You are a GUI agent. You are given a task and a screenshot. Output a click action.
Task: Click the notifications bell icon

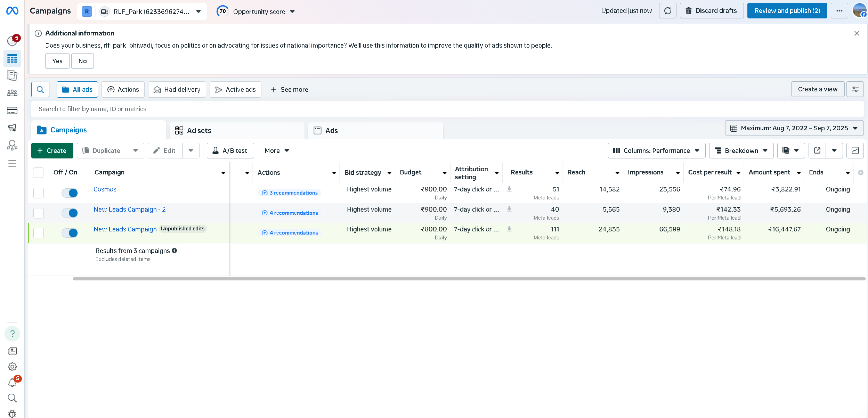pyautogui.click(x=12, y=383)
